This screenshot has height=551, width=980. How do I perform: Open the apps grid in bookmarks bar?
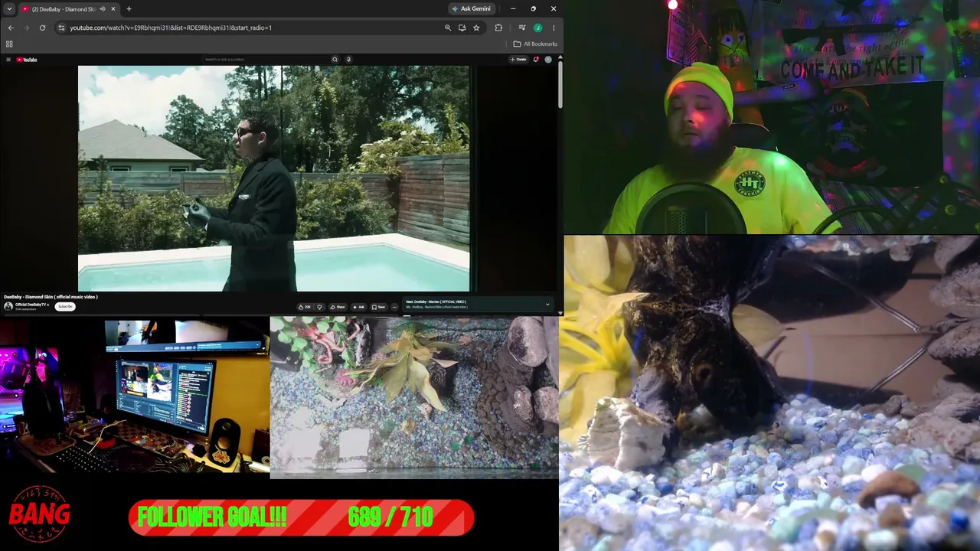coord(9,44)
